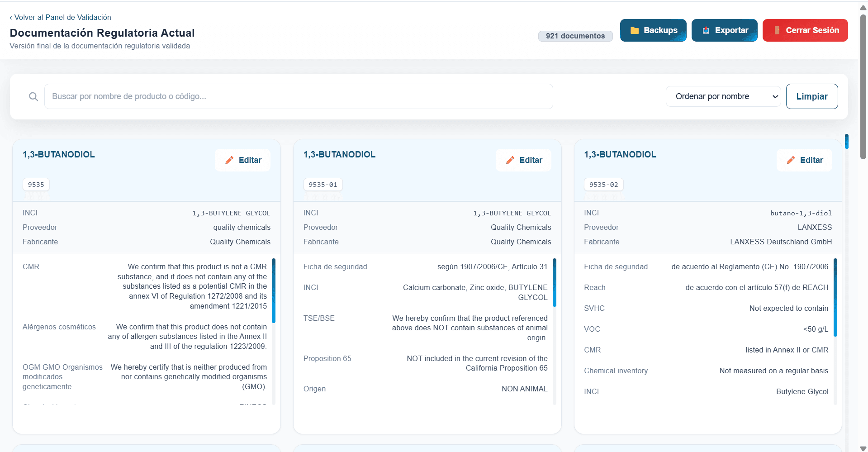Open the Ordenar por nombre dropdown
868x452 pixels.
723,96
